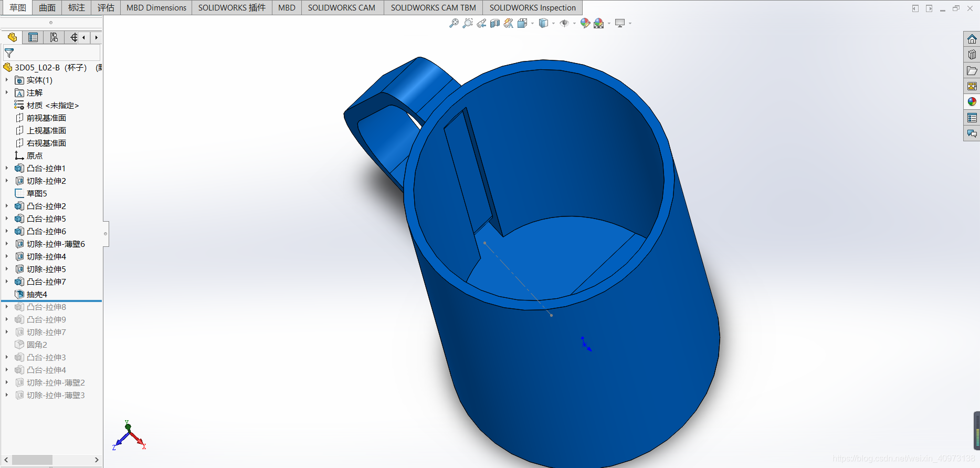Click the funnel filter icon in tree
The width and height of the screenshot is (980, 468).
tap(9, 53)
